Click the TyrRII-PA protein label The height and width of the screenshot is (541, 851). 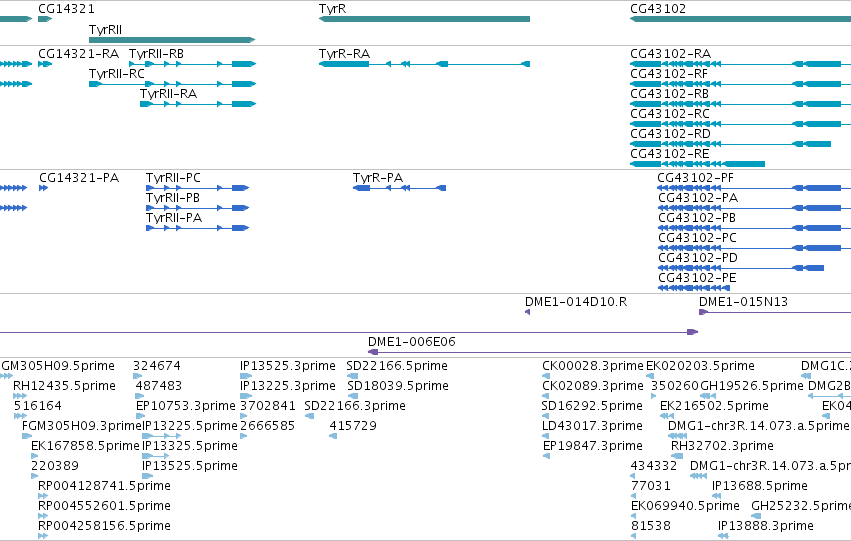pos(174,218)
